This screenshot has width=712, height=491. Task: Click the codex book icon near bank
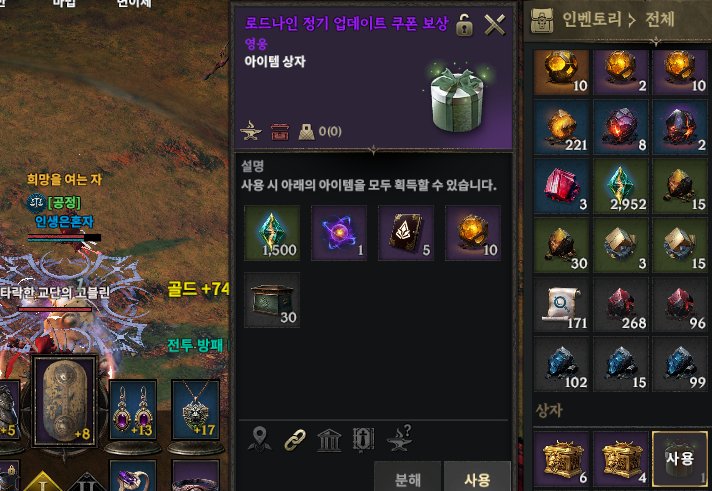point(364,440)
